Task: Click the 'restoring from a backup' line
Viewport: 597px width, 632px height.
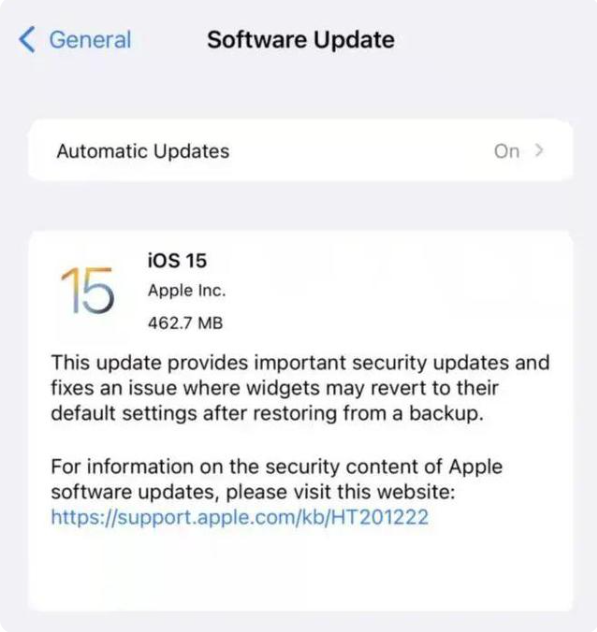Action: (x=267, y=414)
